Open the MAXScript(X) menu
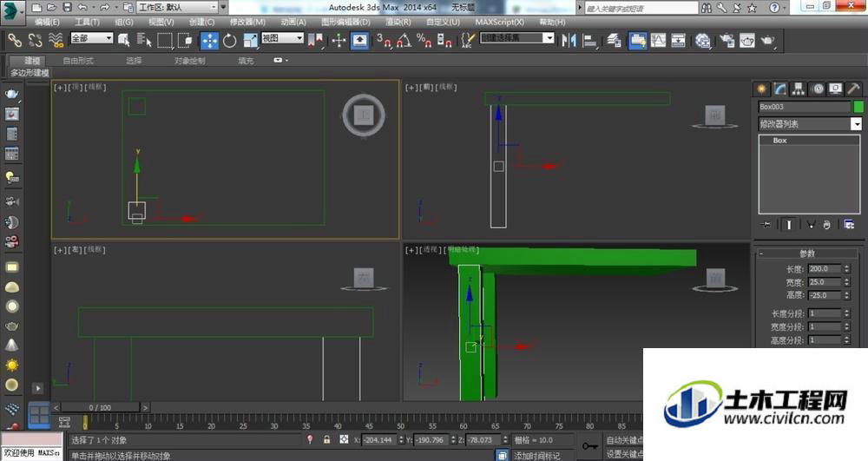 click(500, 22)
